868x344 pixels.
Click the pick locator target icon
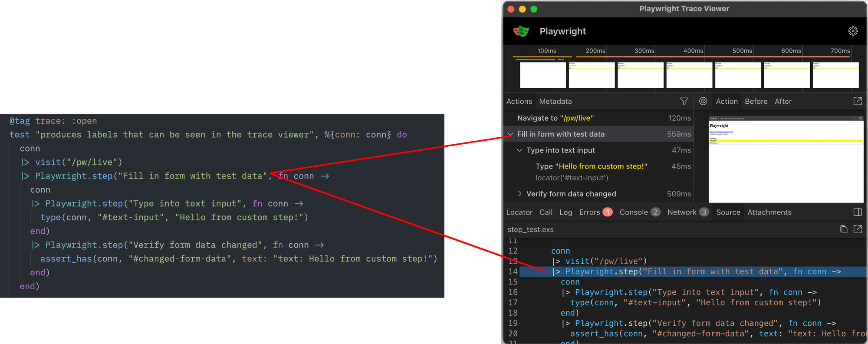pyautogui.click(x=703, y=101)
